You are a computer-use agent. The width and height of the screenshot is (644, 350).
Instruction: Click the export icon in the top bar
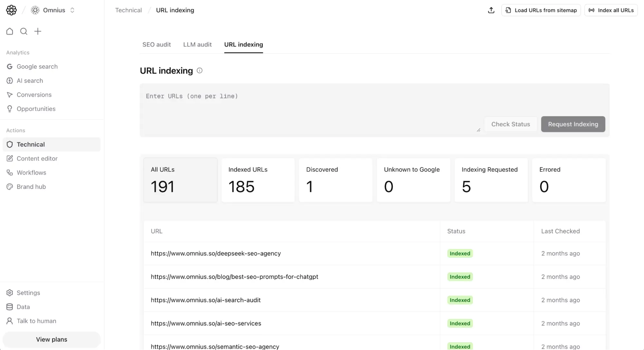[491, 10]
